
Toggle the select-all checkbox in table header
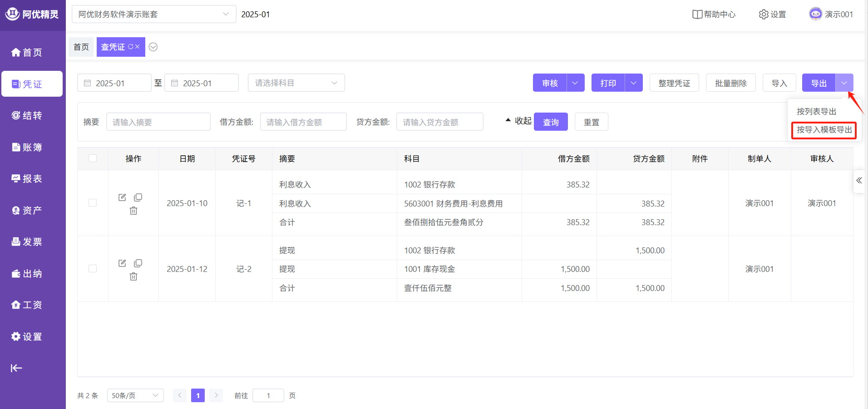tap(93, 158)
